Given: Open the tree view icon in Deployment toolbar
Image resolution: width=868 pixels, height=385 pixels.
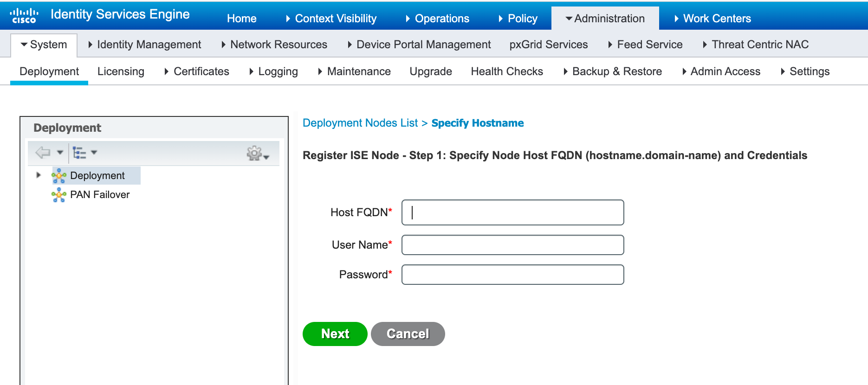Looking at the screenshot, I should [79, 153].
